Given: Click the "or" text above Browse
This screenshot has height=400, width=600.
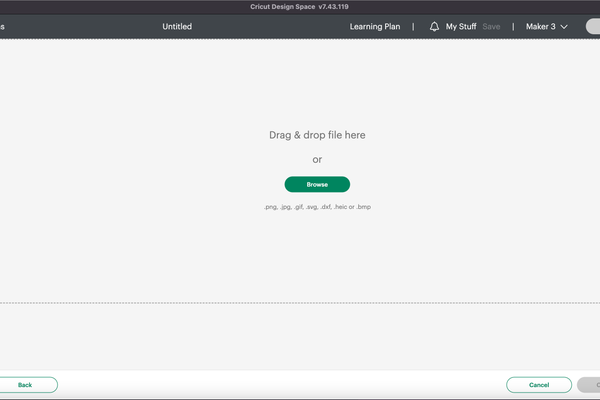Looking at the screenshot, I should tap(317, 160).
